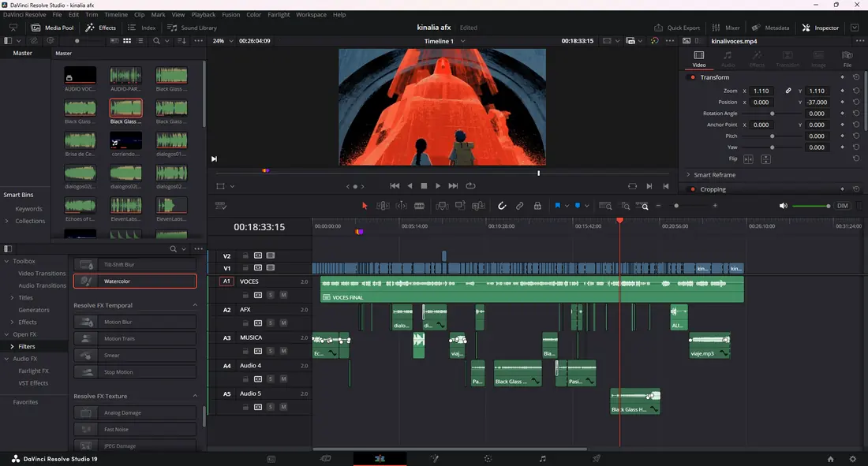Activate Dynamic Trim Mode tool
Screen dimensions: 868x466
(x=402, y=206)
